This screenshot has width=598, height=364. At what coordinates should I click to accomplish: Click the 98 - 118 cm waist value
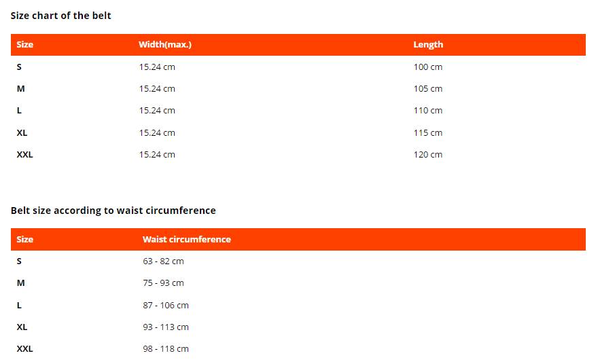(x=166, y=349)
